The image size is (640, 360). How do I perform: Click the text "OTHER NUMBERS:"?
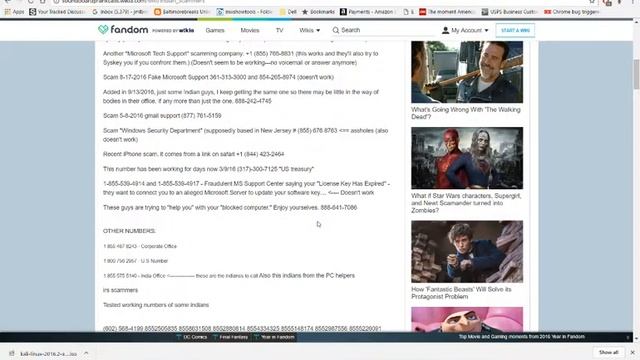click(129, 231)
